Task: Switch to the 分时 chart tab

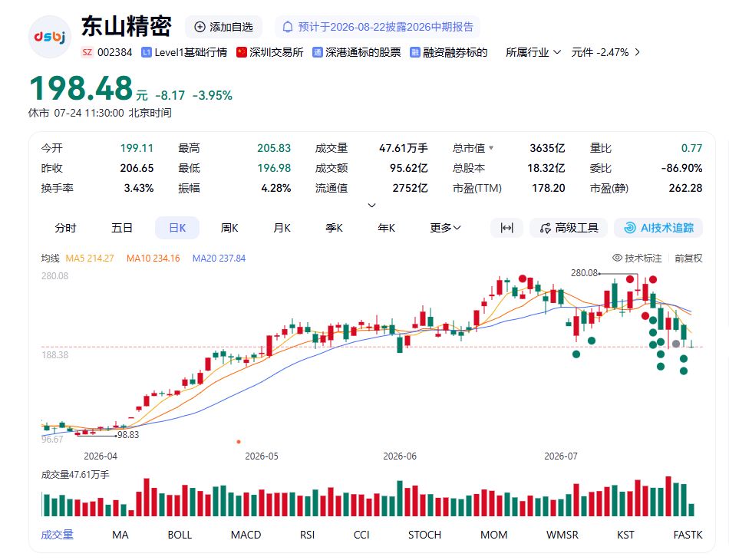Action: pyautogui.click(x=65, y=228)
